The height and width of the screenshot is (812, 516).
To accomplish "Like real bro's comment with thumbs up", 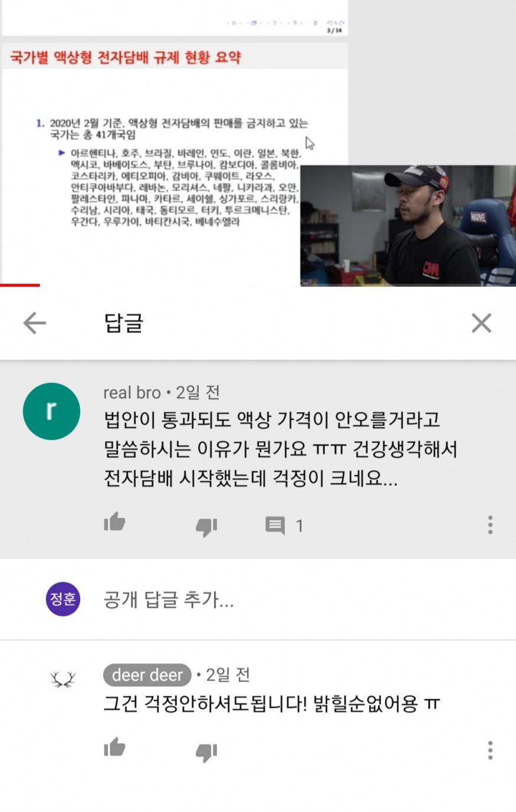I will (x=114, y=522).
